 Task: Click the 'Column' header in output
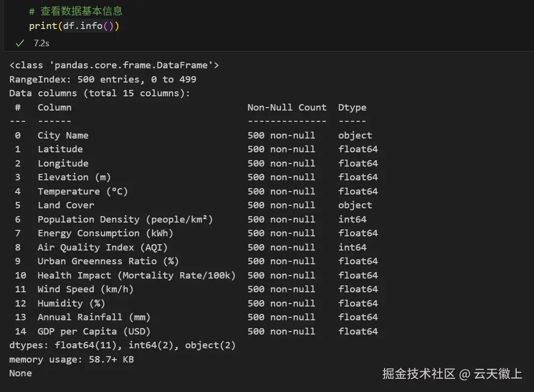coord(55,108)
